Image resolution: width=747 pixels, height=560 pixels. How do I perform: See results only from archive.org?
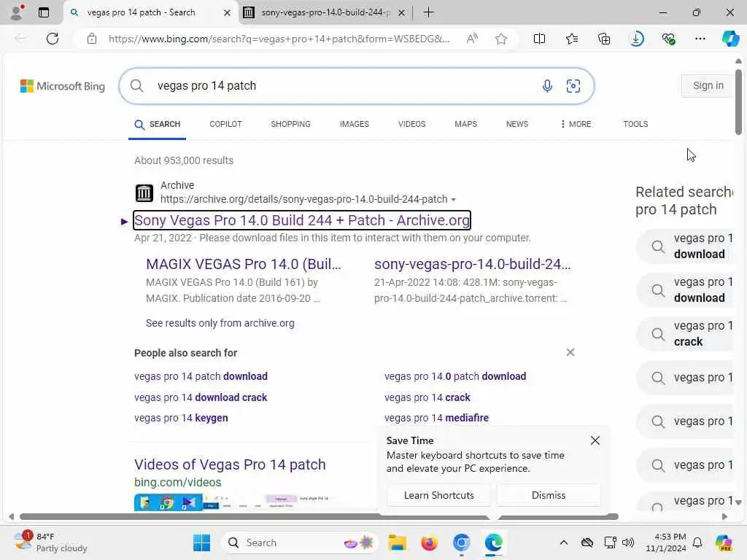[220, 323]
